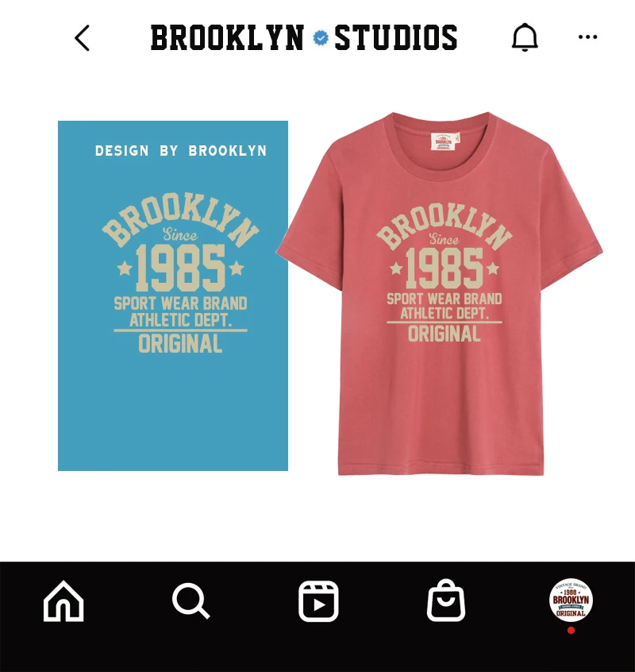
Task: Open the red Brooklyn t-shirt image
Action: coord(439,294)
